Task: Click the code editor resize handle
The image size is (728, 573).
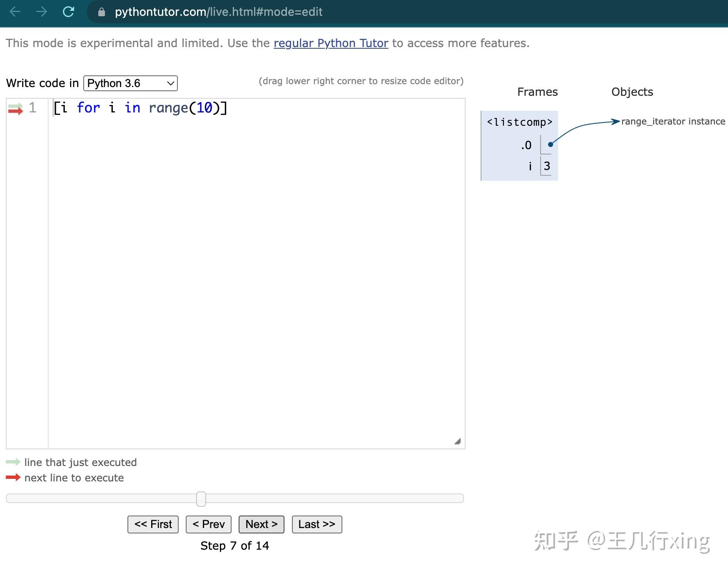Action: tap(458, 441)
